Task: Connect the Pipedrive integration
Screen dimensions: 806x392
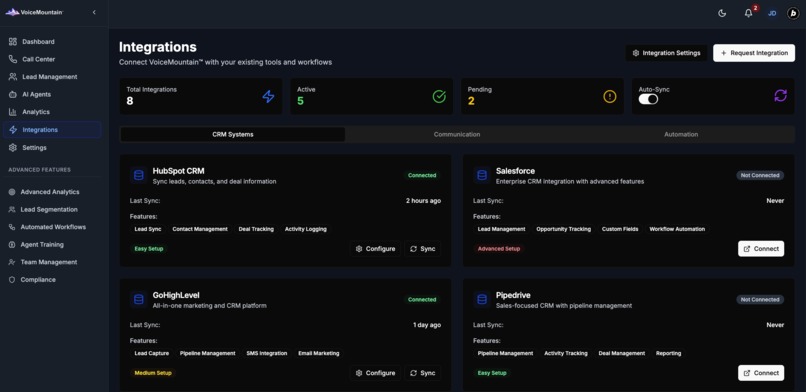Action: click(x=761, y=373)
